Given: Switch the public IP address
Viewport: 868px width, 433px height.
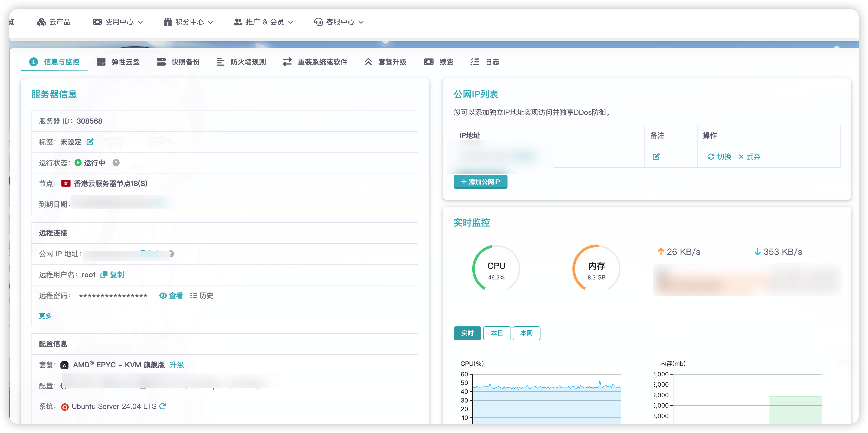Looking at the screenshot, I should click(719, 157).
